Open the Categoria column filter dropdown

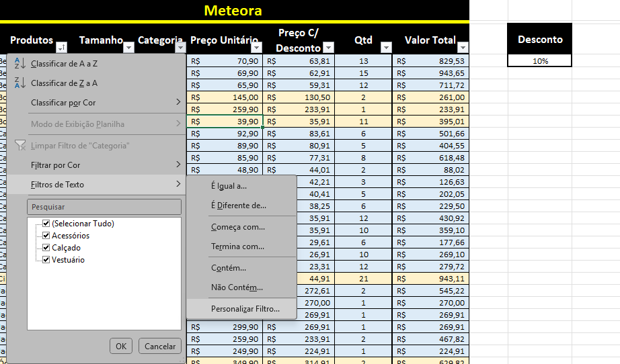(180, 48)
